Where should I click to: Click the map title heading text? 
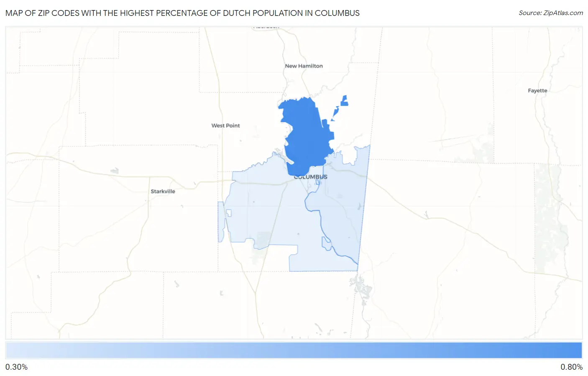(x=182, y=13)
